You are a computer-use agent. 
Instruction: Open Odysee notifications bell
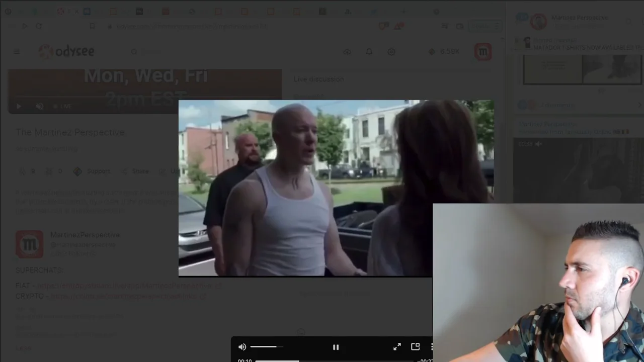click(x=369, y=52)
